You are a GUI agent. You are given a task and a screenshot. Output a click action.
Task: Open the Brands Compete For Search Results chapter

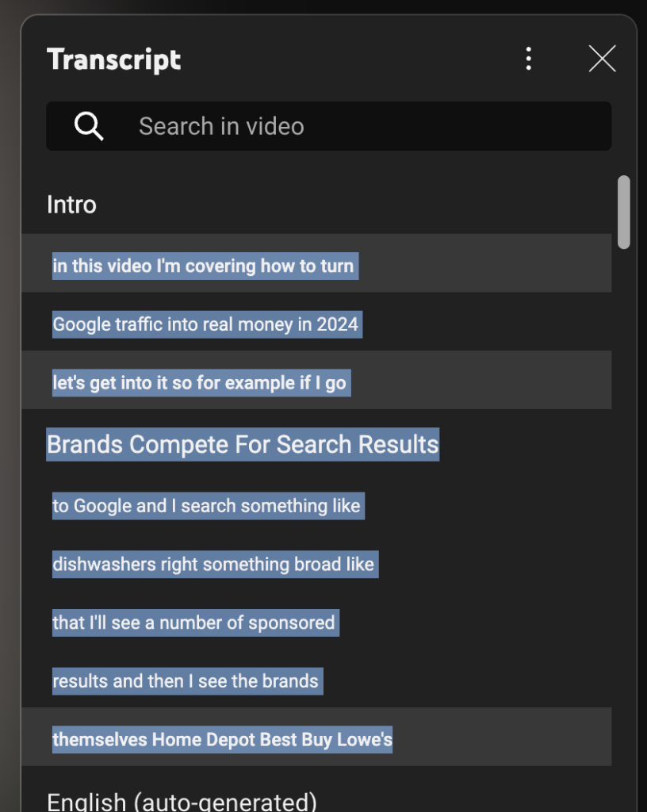point(242,445)
